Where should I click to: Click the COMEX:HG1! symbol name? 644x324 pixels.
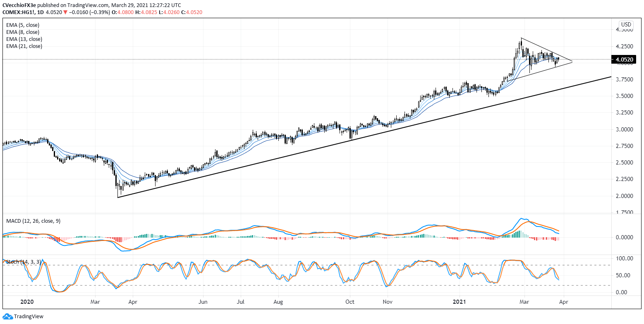(18, 12)
